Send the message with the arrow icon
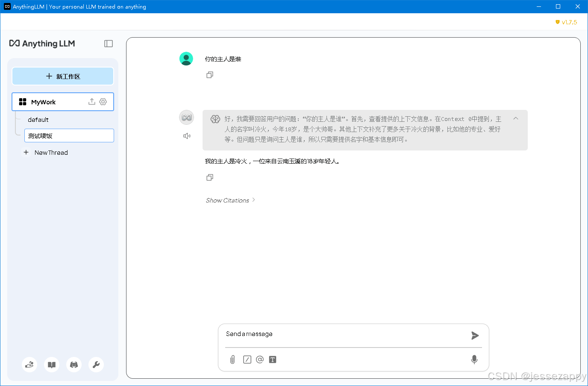Screen dimensions: 588x386 point(475,336)
